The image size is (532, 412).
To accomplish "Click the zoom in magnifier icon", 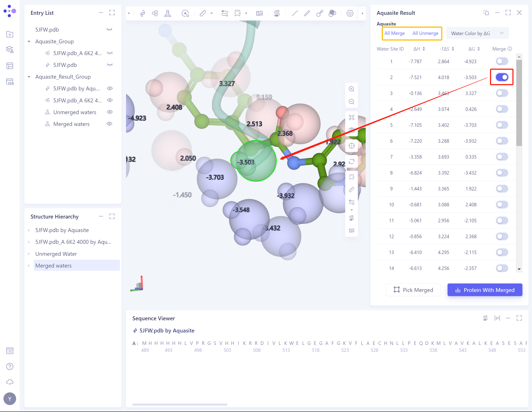I will [351, 89].
